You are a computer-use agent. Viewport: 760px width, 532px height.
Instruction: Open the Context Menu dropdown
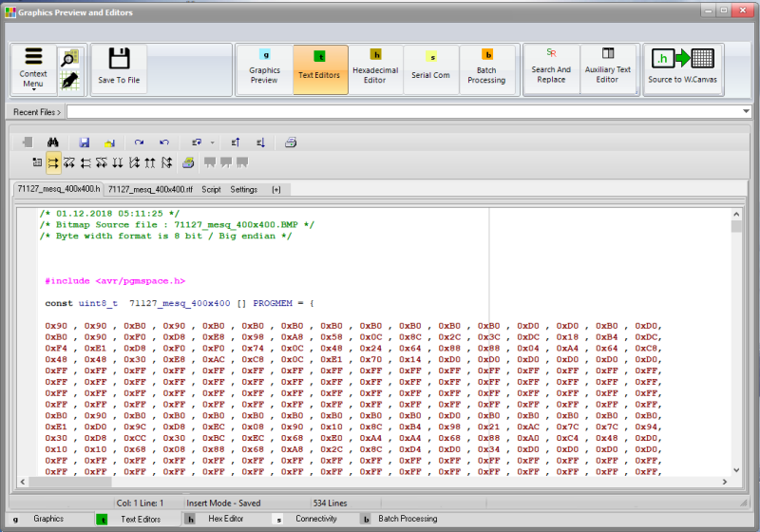(33, 68)
